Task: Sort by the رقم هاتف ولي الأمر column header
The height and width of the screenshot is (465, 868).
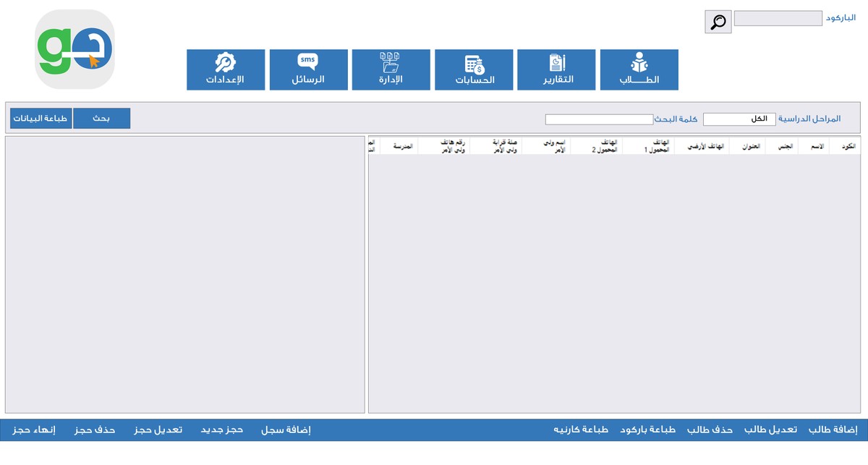Action: [444, 145]
